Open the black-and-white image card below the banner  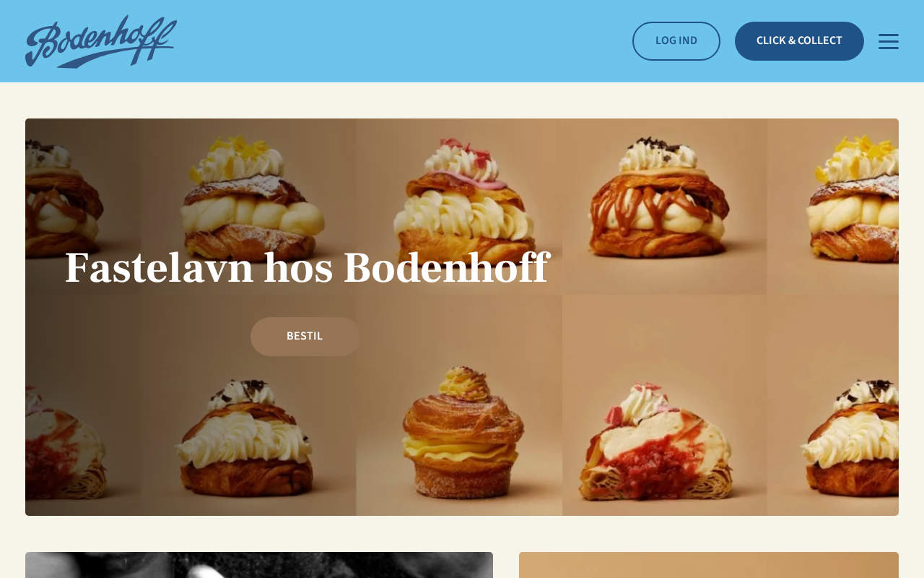point(259,565)
